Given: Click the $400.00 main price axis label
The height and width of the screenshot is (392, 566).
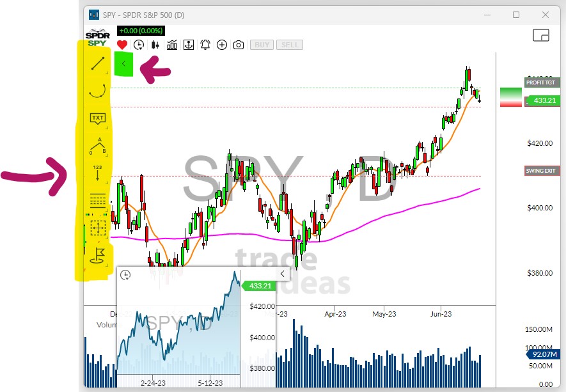Looking at the screenshot, I should point(540,208).
